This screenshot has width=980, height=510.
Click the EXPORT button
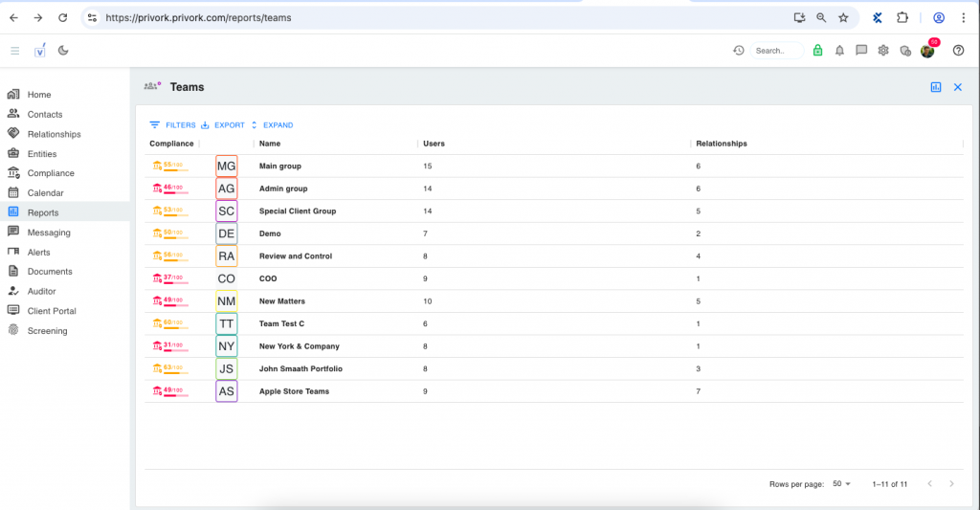click(223, 125)
